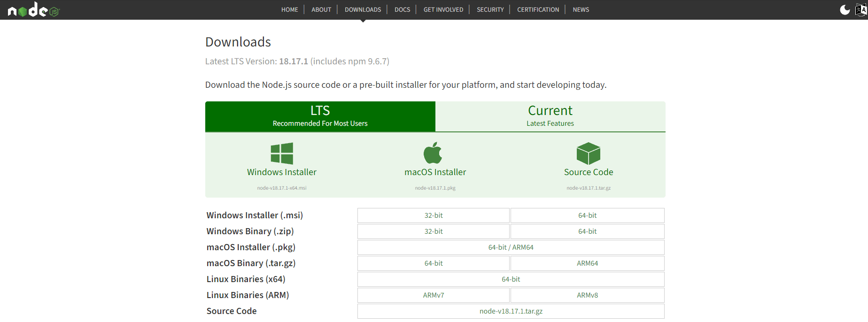
Task: Click node-v18.17.1.pkg file name
Action: [x=435, y=188]
